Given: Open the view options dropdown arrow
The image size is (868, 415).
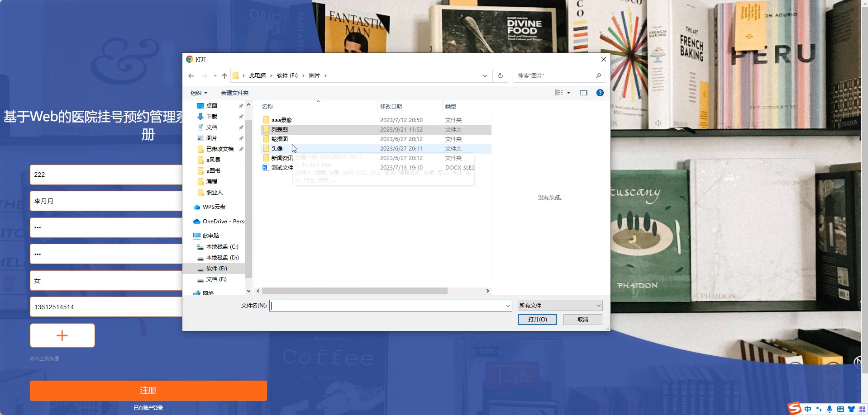Looking at the screenshot, I should click(568, 93).
